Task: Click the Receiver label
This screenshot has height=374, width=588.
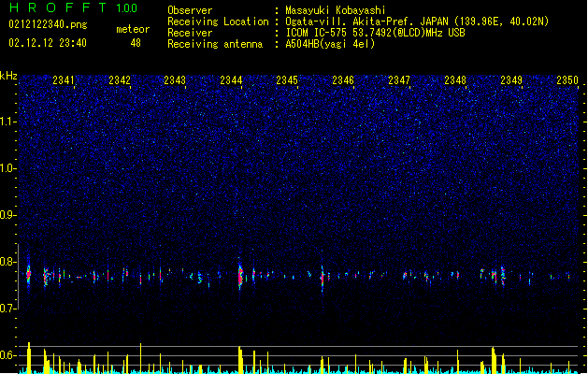Action: (x=190, y=33)
